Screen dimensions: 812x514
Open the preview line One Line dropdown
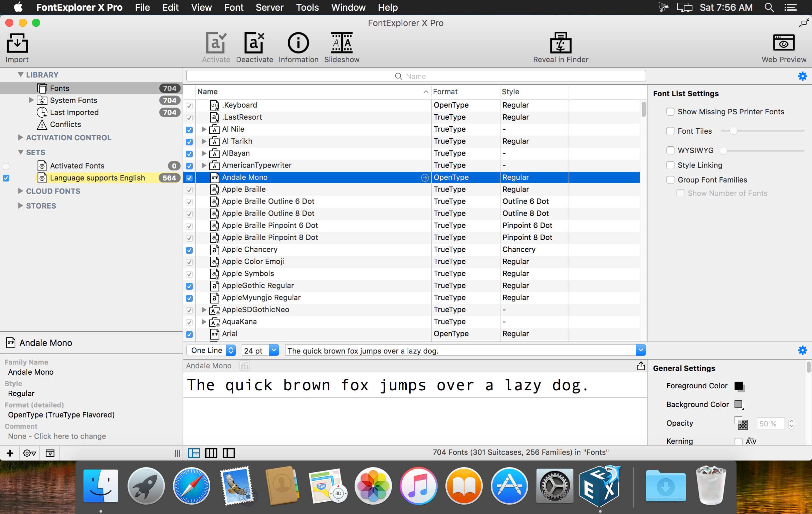click(x=210, y=351)
